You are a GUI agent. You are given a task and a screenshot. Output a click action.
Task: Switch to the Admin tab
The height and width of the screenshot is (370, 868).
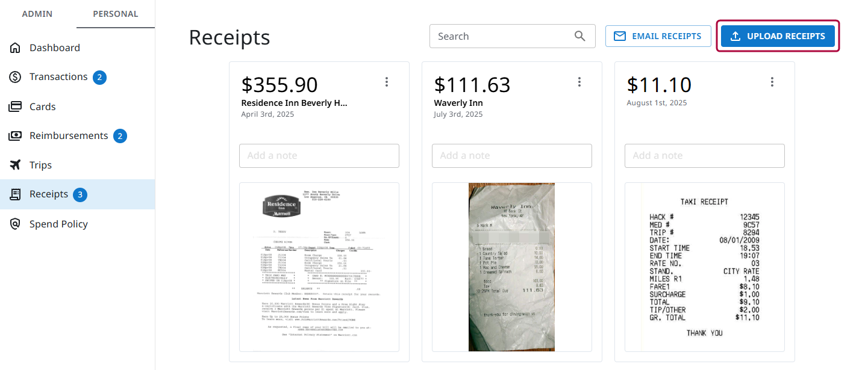point(37,14)
